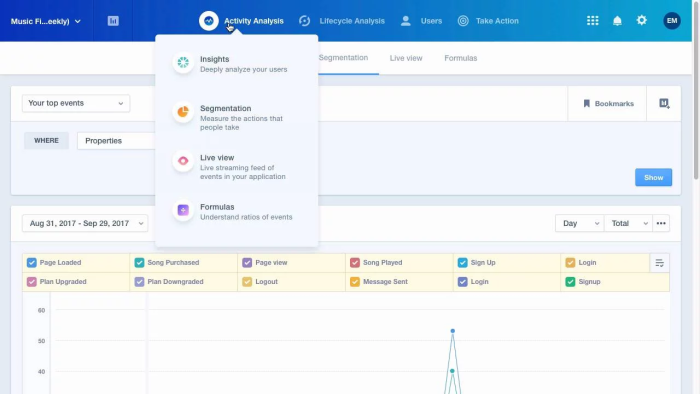Switch to the Segmentation tab
Image resolution: width=700 pixels, height=394 pixels.
pyautogui.click(x=343, y=58)
